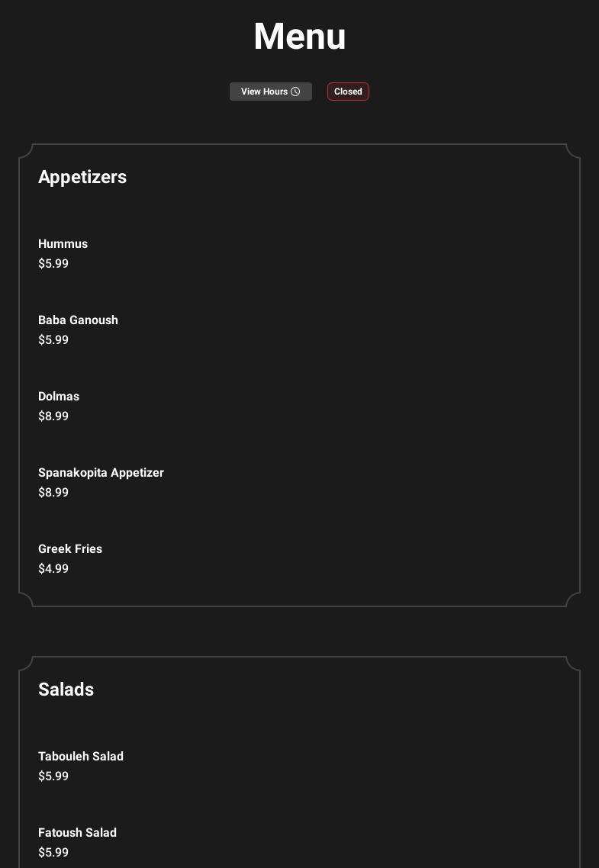The image size is (599, 868).
Task: Click the price under Fatoush Salad
Action: (53, 853)
